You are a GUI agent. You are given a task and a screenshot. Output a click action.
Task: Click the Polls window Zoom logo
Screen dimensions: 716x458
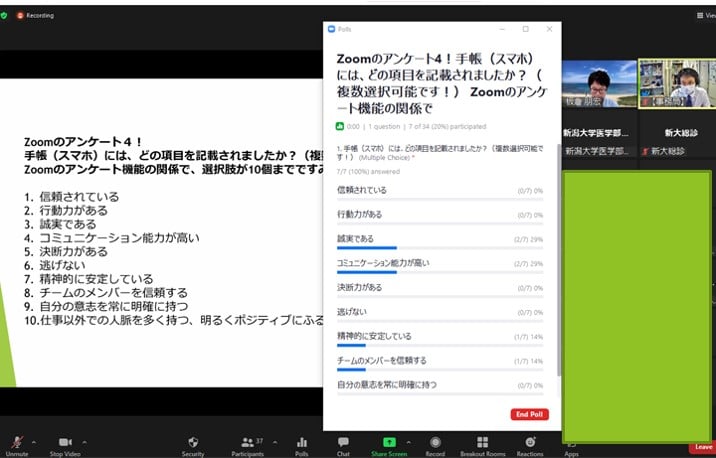click(332, 29)
